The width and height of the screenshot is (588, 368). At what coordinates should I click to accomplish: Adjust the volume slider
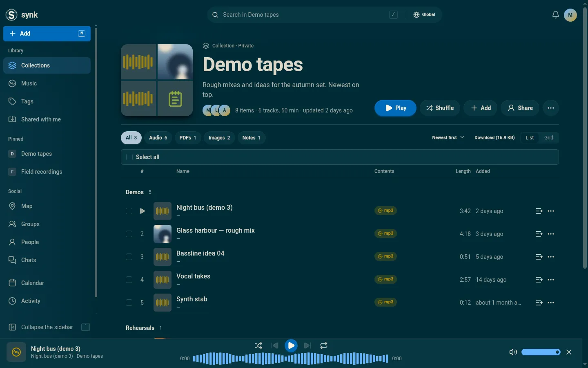coord(541,352)
